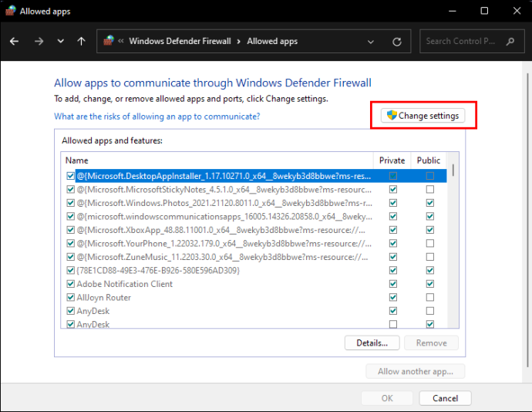Viewport: 532px width, 412px height.
Task: Select microsoft.windowscommunicationsapps entry text
Action: (x=224, y=216)
